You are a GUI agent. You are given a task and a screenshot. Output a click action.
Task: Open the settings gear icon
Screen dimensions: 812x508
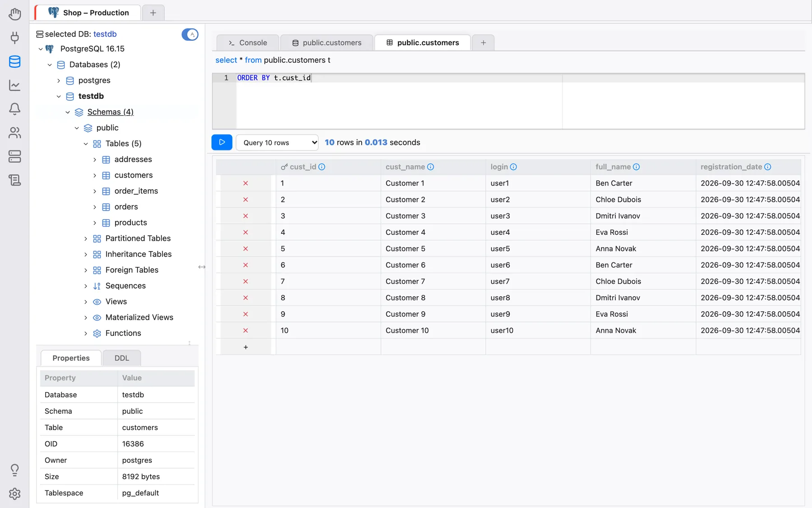pos(14,494)
